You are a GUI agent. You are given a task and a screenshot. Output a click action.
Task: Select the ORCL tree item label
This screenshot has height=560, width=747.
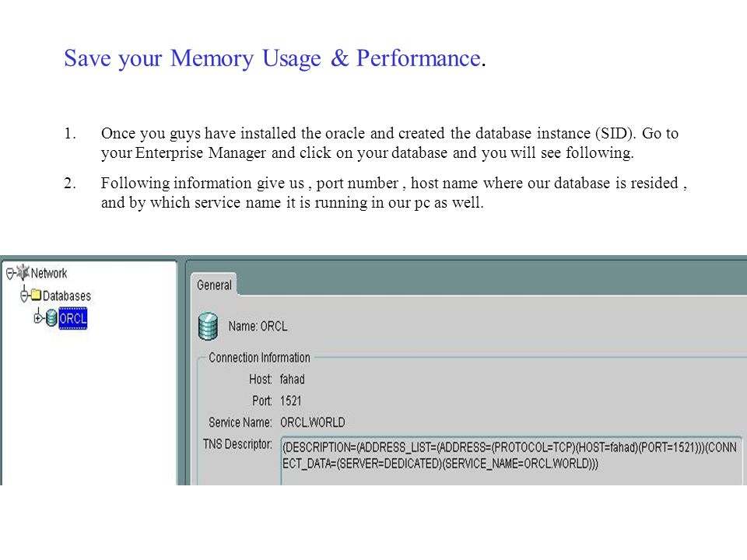(73, 318)
